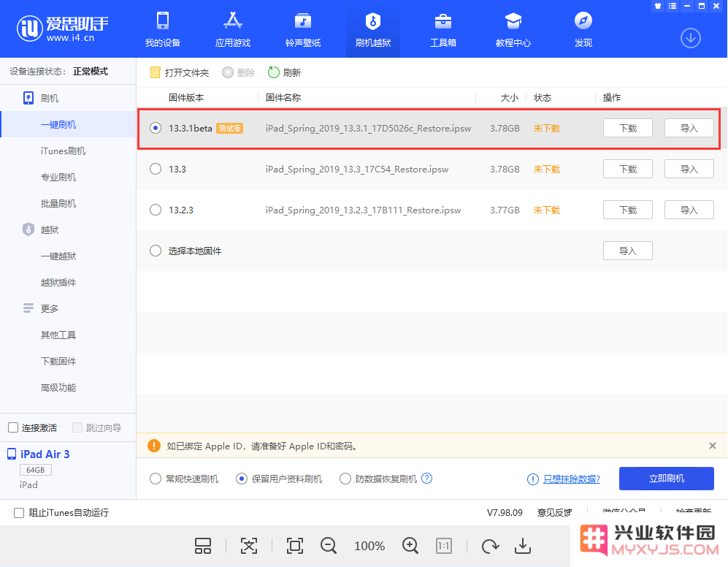Viewport: 728px width, 567px height.
Task: Open Apps & Games section
Action: 233,30
